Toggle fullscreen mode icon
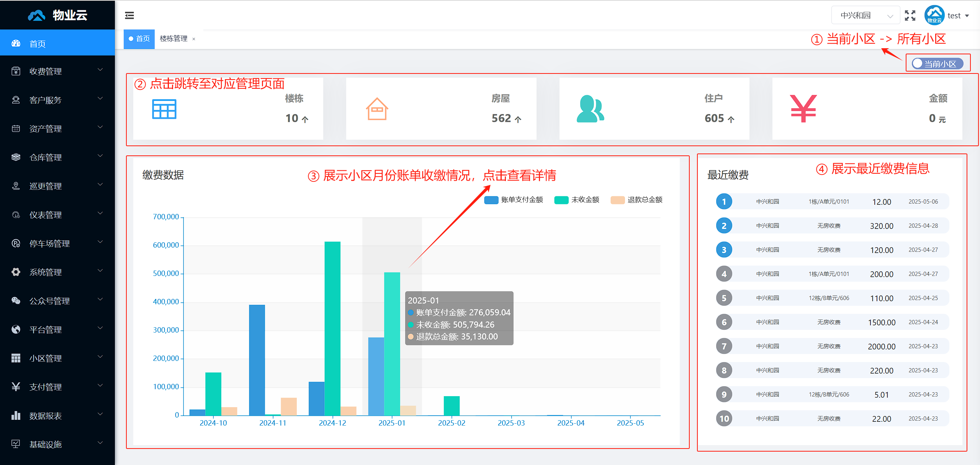980x465 pixels. [x=910, y=15]
